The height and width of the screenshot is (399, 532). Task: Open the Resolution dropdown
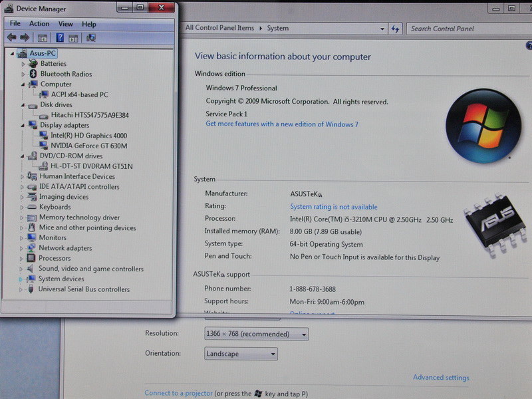257,334
